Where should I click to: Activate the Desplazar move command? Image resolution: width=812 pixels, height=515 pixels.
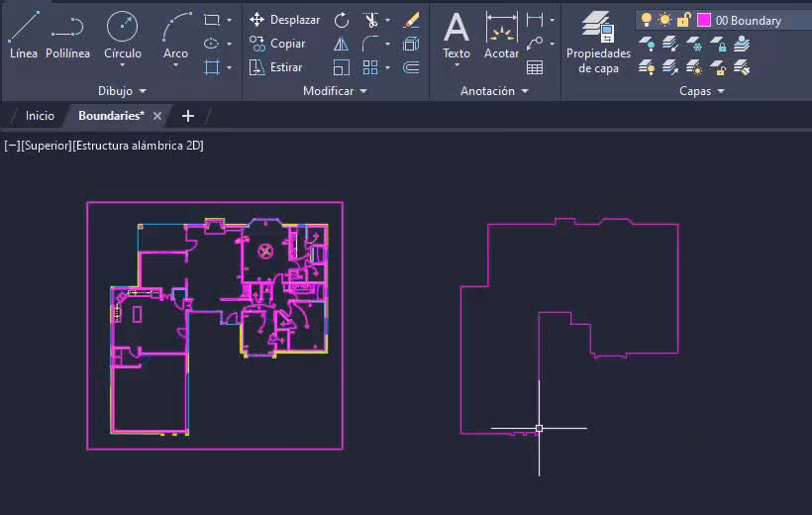tap(284, 20)
